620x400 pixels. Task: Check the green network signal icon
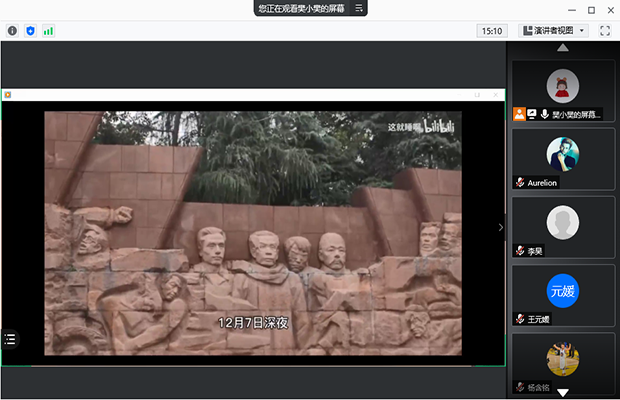pyautogui.click(x=48, y=31)
